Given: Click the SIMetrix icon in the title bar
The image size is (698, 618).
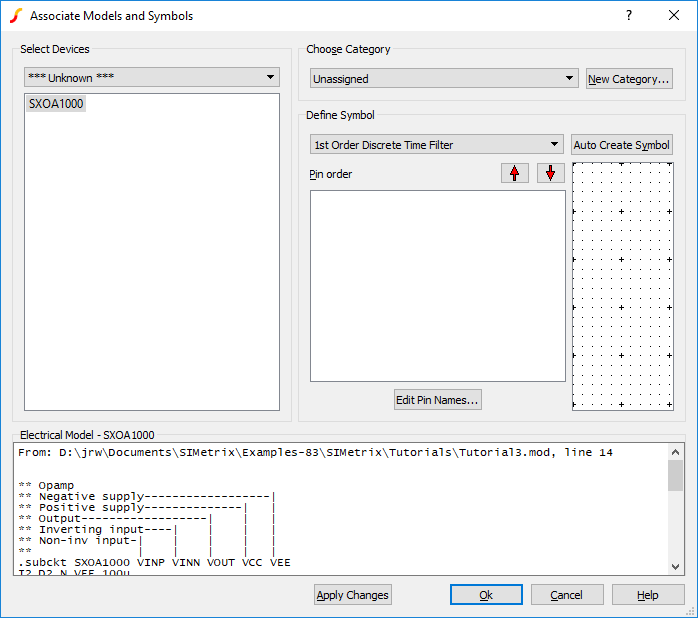Looking at the screenshot, I should 15,16.
